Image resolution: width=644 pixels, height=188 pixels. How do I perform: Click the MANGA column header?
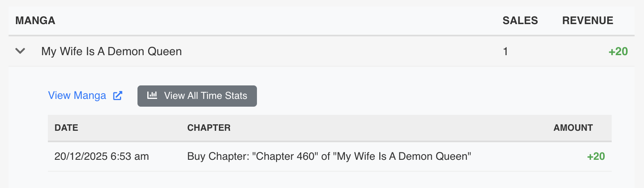tap(35, 21)
